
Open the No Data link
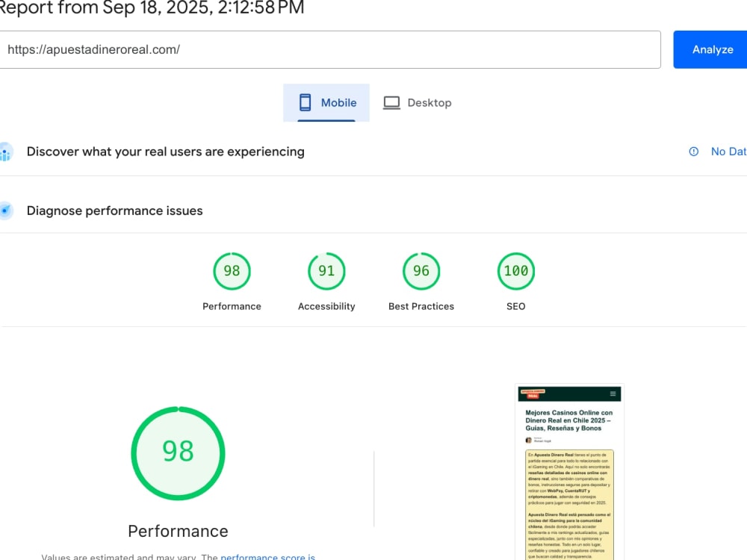click(x=728, y=152)
